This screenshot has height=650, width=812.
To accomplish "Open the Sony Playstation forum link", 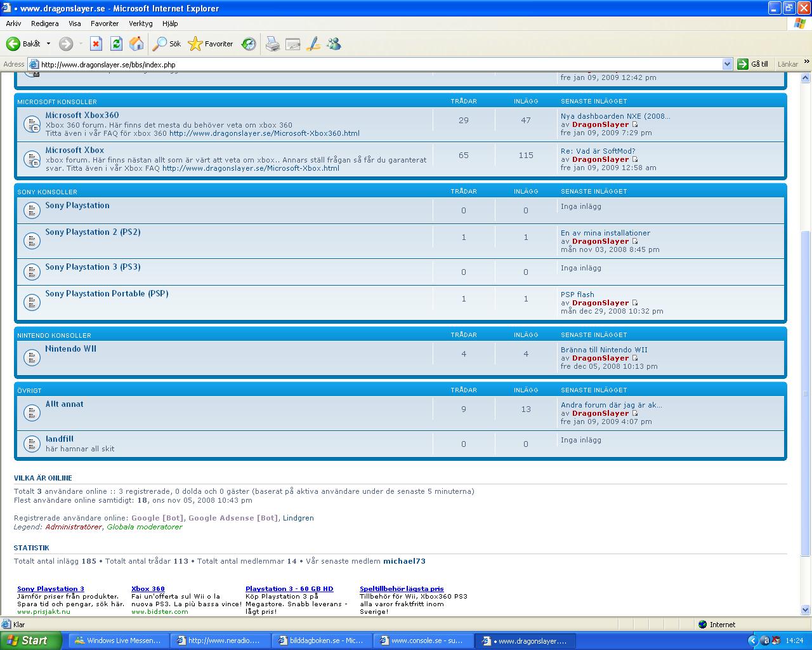I will click(x=77, y=206).
